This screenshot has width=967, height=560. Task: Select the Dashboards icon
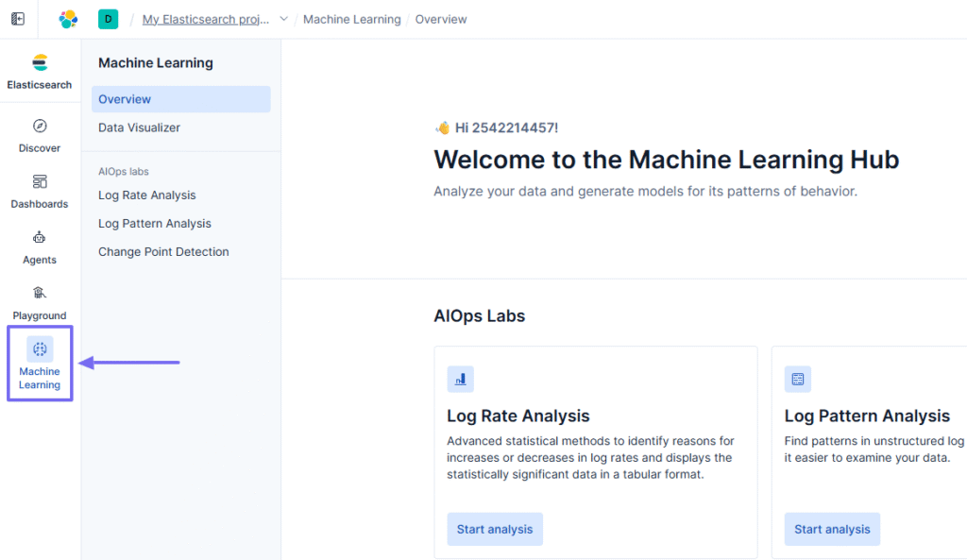(x=39, y=192)
